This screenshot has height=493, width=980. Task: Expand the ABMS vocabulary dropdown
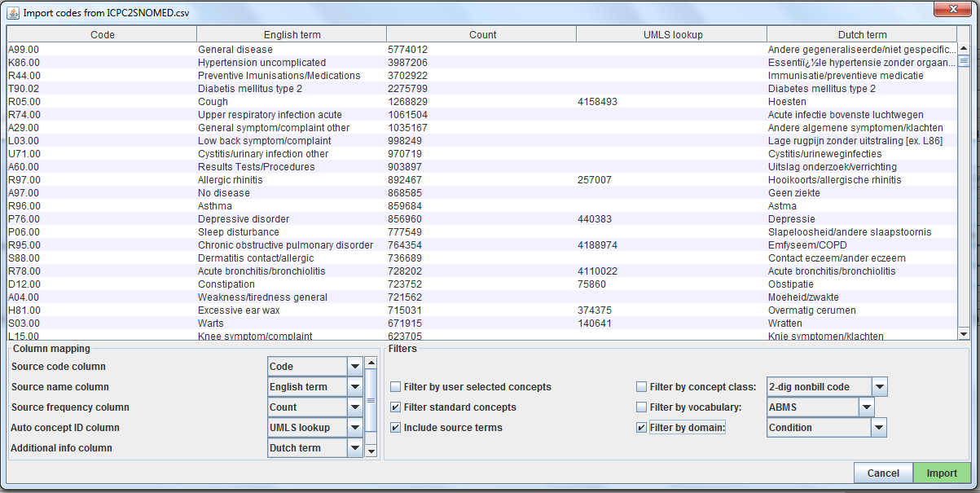[866, 407]
